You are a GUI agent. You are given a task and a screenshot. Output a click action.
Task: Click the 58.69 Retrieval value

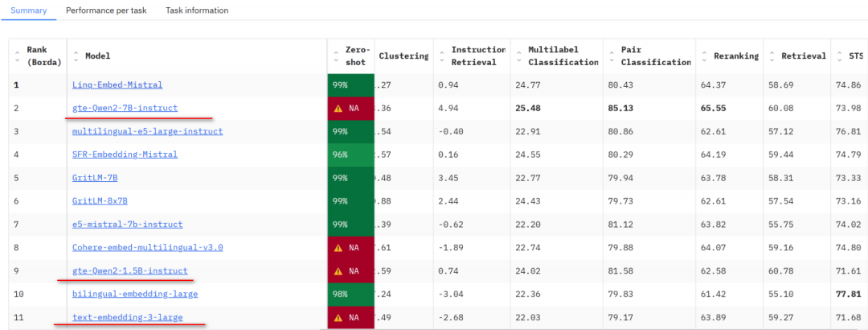pos(781,85)
